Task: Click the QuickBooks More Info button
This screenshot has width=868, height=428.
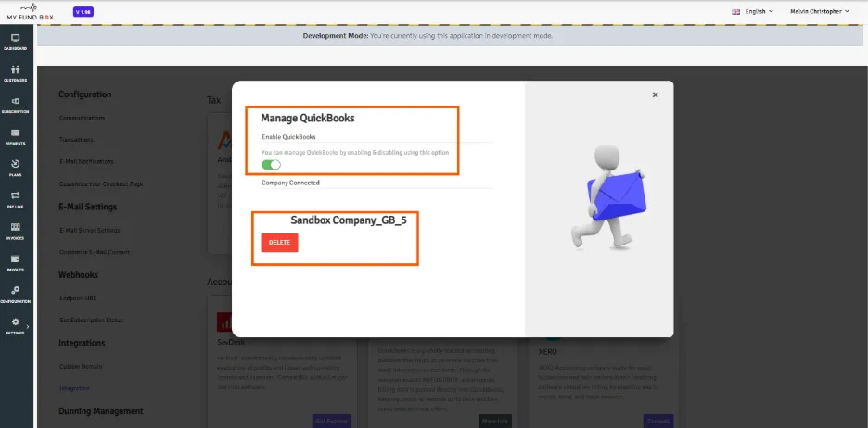Action: [495, 422]
